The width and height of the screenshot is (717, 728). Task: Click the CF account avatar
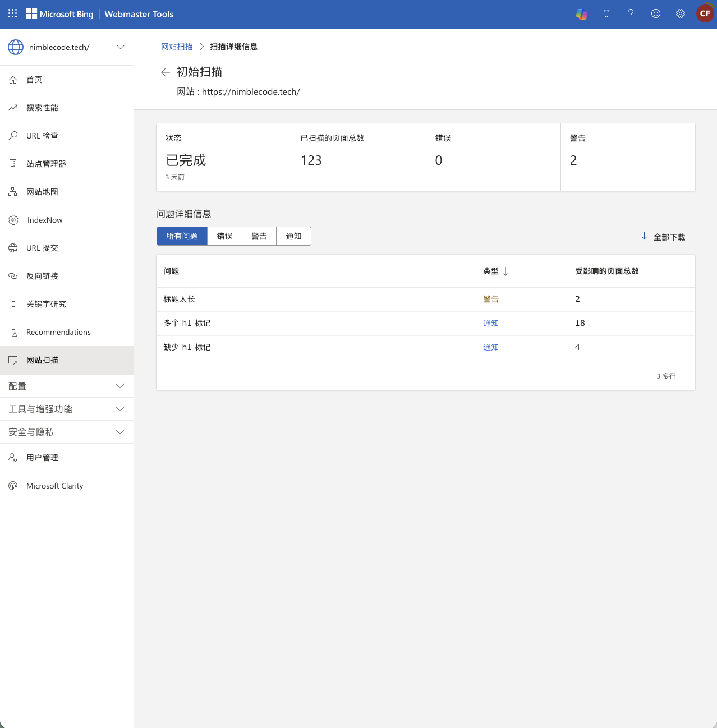pos(705,14)
